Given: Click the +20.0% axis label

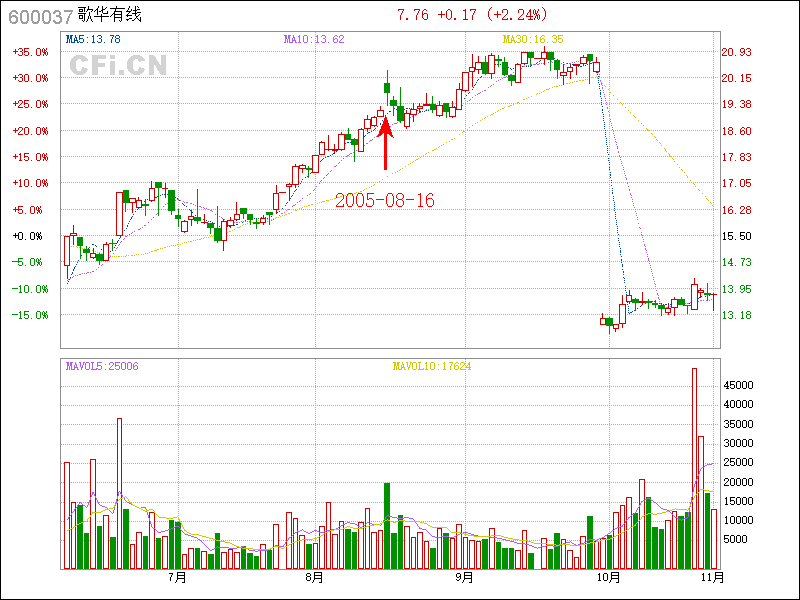Looking at the screenshot, I should point(30,131).
